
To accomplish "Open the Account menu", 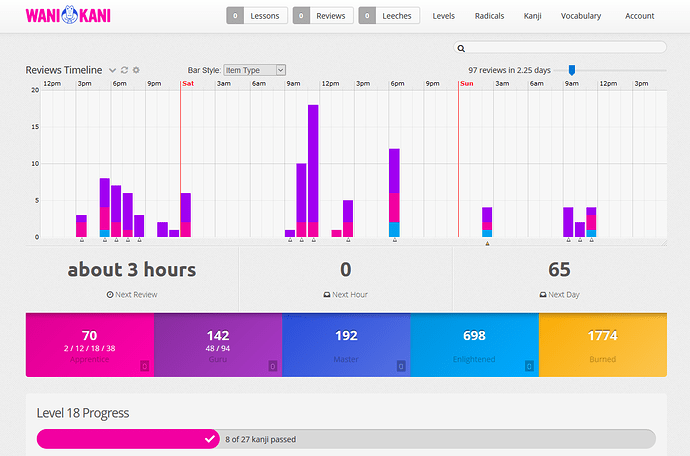I will pyautogui.click(x=639, y=16).
